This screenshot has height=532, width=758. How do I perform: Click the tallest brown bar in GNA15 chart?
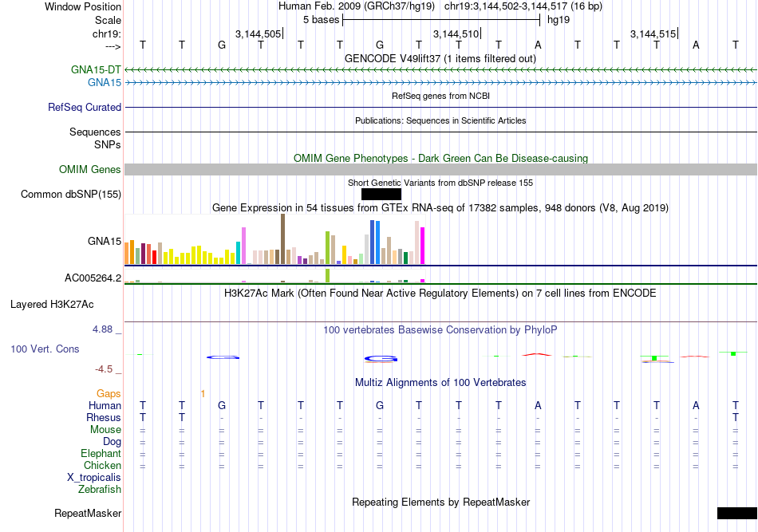tap(282, 239)
